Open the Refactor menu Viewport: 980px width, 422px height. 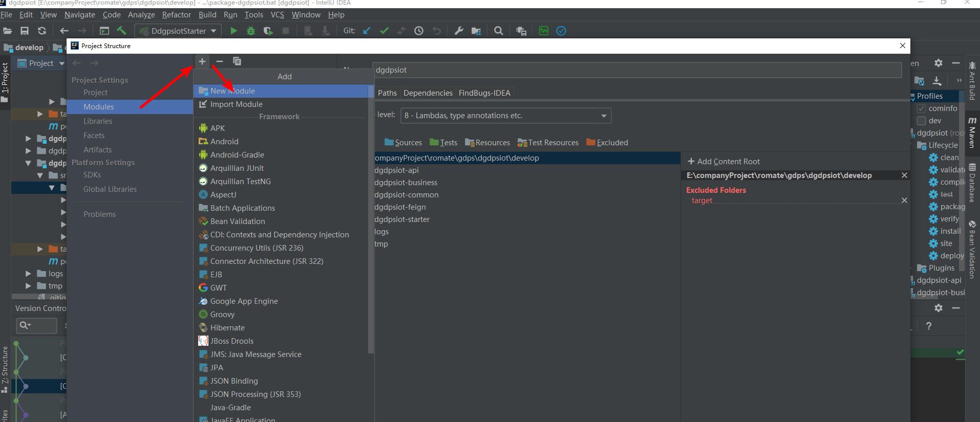click(177, 15)
